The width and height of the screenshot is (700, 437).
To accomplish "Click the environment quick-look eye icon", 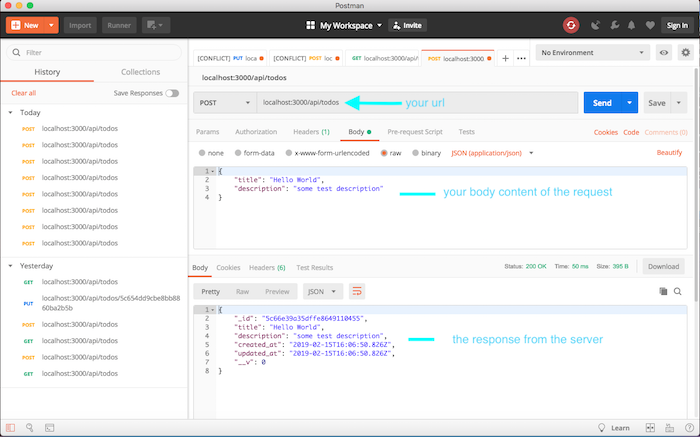I will coord(663,53).
